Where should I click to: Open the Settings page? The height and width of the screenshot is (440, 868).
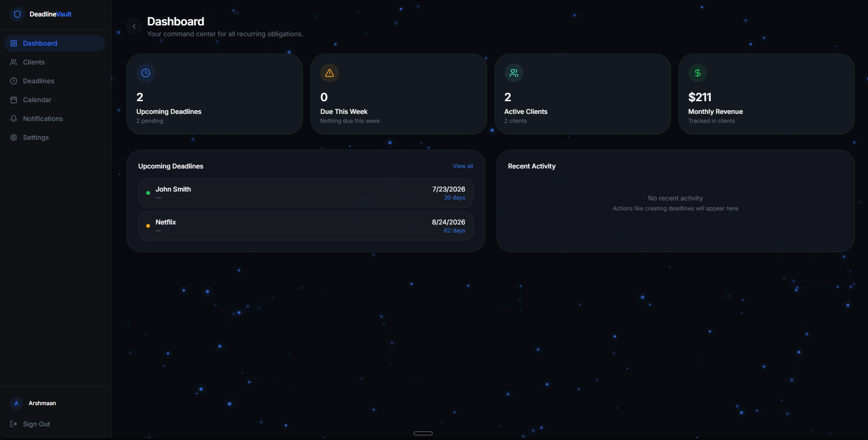[55, 137]
